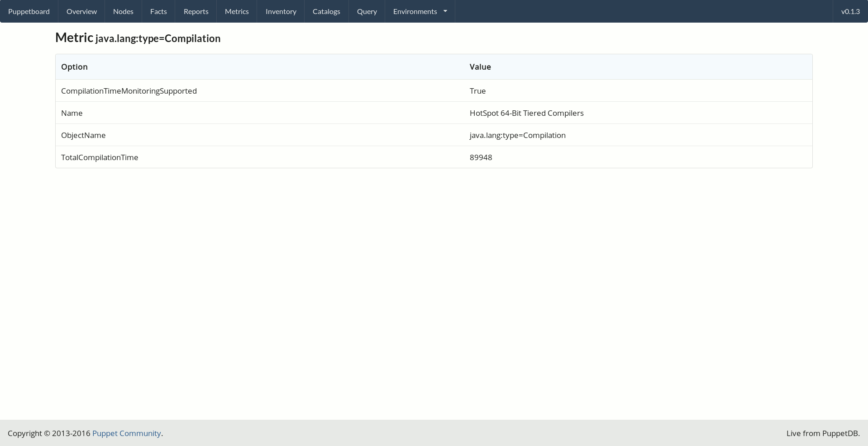This screenshot has width=868, height=446.
Task: Open the Overview page
Action: point(81,11)
